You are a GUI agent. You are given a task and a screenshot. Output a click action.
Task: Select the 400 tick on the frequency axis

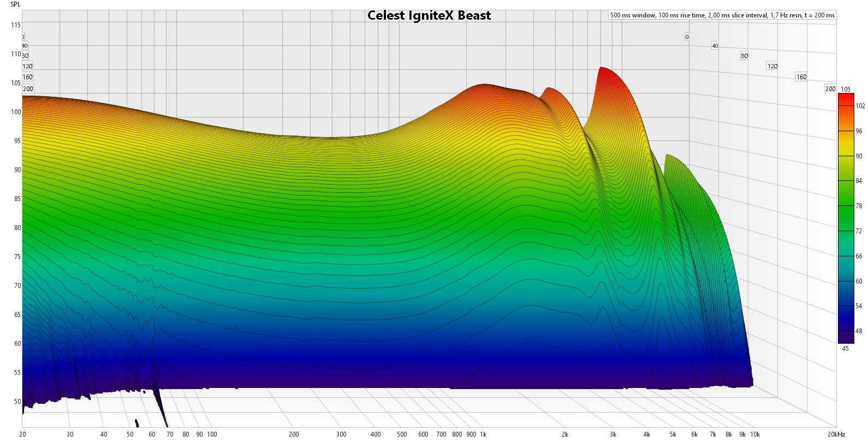(x=376, y=434)
